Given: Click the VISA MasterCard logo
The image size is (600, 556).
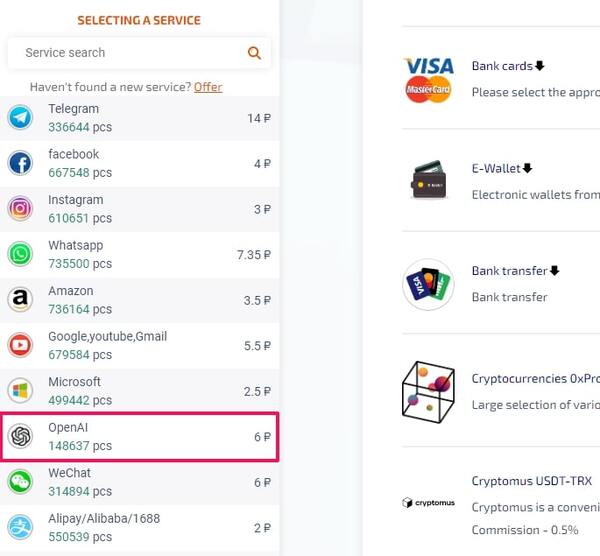Looking at the screenshot, I should (x=429, y=80).
